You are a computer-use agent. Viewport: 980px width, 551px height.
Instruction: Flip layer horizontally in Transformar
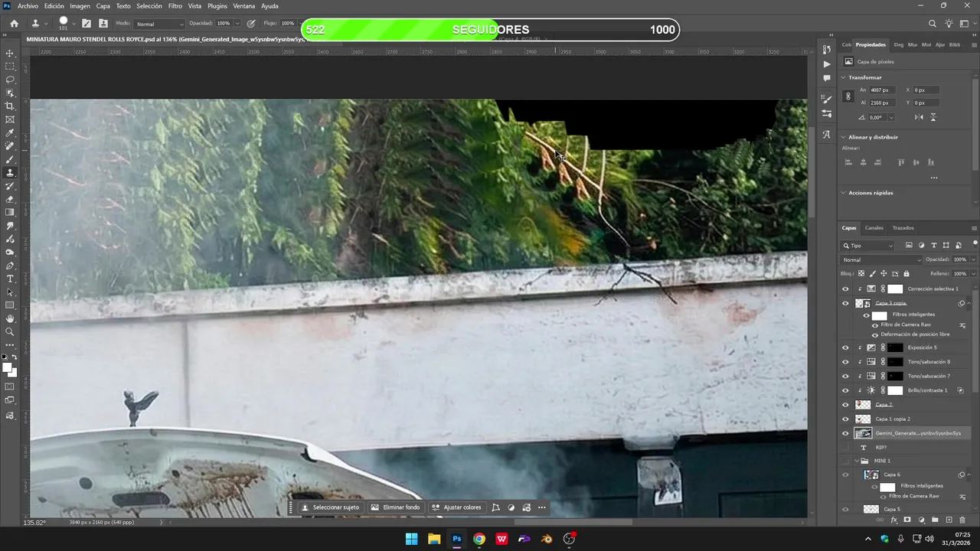pos(920,117)
